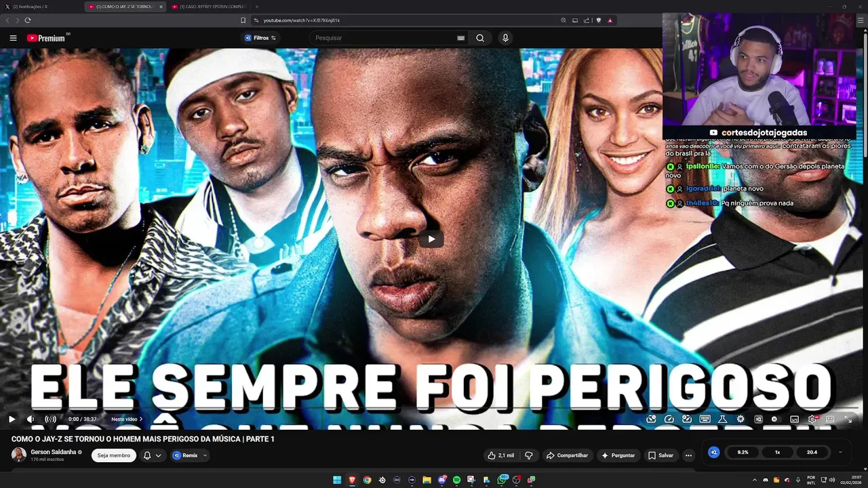Image resolution: width=868 pixels, height=488 pixels.
Task: Expand the IQ stats panel chevron
Action: pos(840,452)
